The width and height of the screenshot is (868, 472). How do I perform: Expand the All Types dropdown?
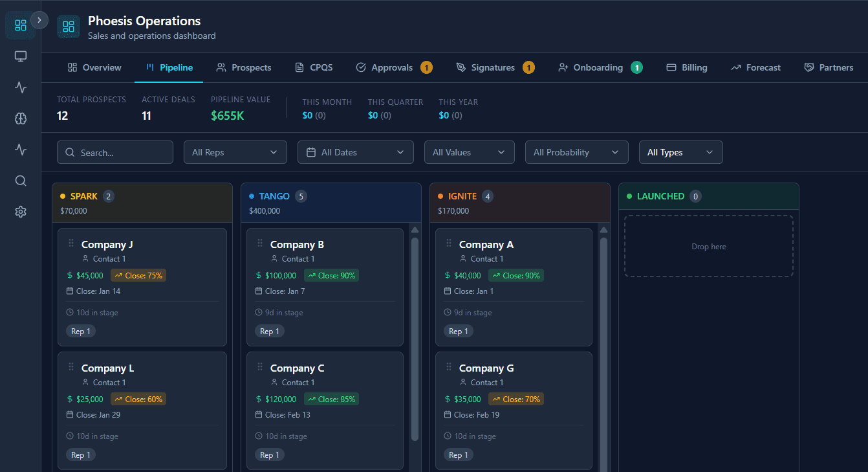pyautogui.click(x=681, y=152)
